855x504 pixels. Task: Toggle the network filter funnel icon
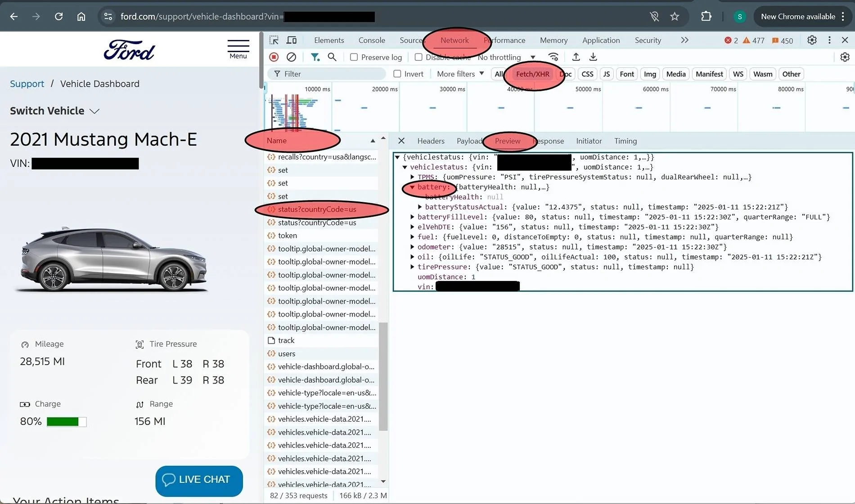click(315, 57)
